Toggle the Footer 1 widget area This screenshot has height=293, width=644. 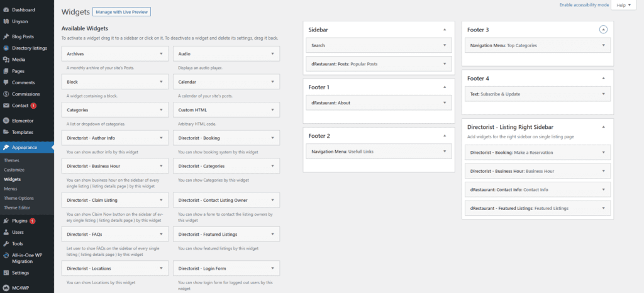click(445, 87)
